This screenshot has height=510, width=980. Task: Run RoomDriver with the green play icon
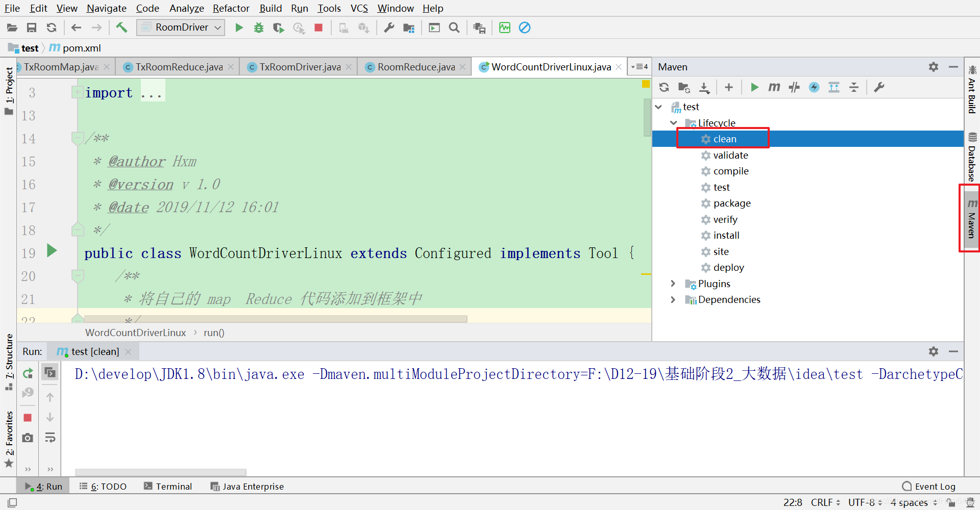(x=239, y=28)
